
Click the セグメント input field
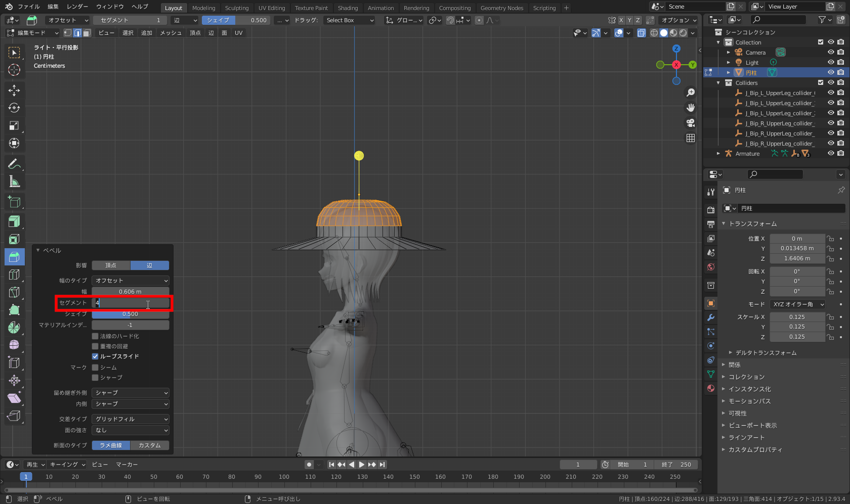[131, 303]
